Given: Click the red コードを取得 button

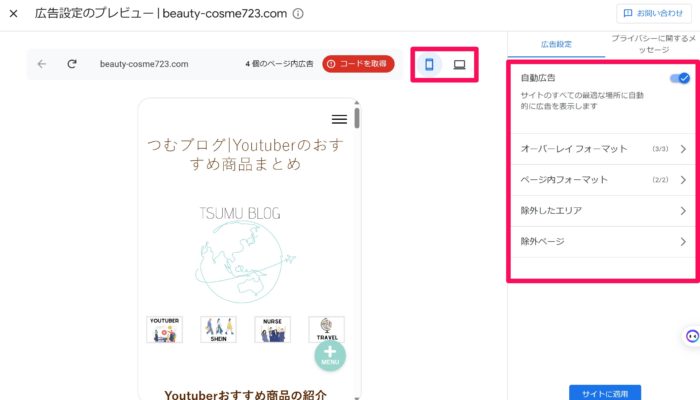Looking at the screenshot, I should click(x=358, y=64).
